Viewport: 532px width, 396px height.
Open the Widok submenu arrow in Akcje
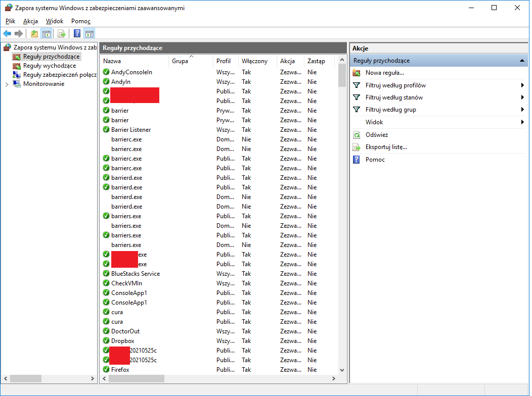522,122
